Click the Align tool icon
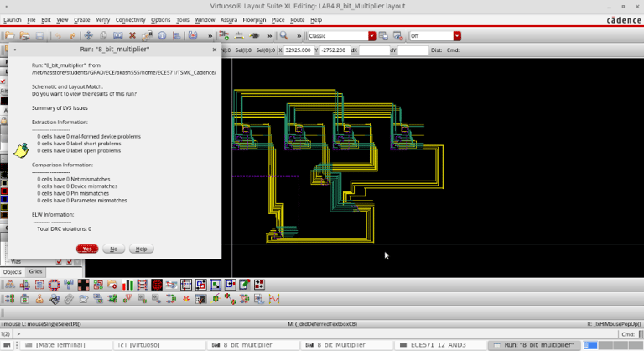The width and height of the screenshot is (644, 351). click(177, 36)
